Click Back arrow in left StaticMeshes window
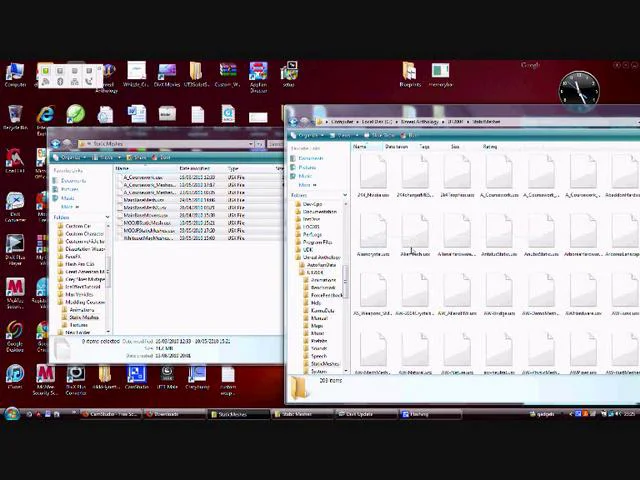Image resolution: width=640 pixels, height=480 pixels. (x=56, y=144)
